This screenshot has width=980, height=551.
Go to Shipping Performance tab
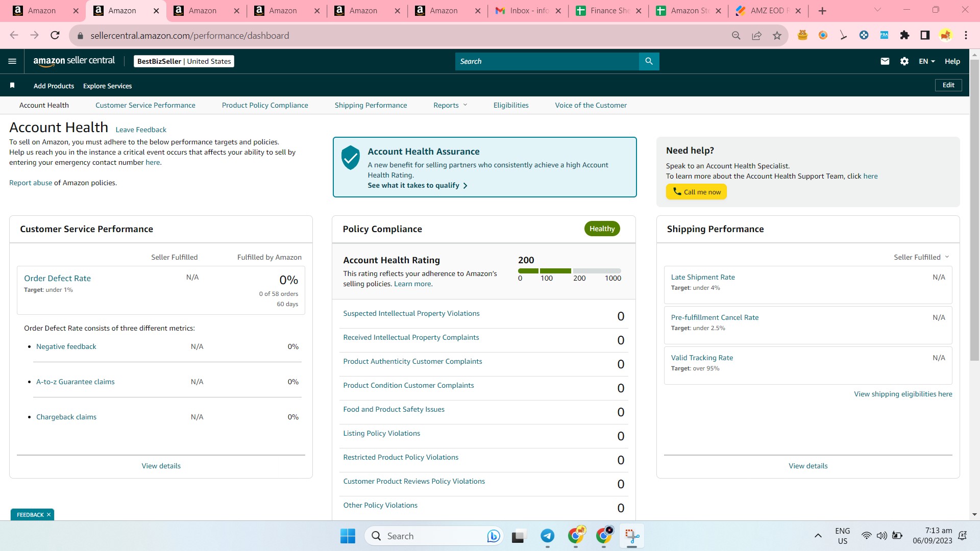click(x=371, y=105)
